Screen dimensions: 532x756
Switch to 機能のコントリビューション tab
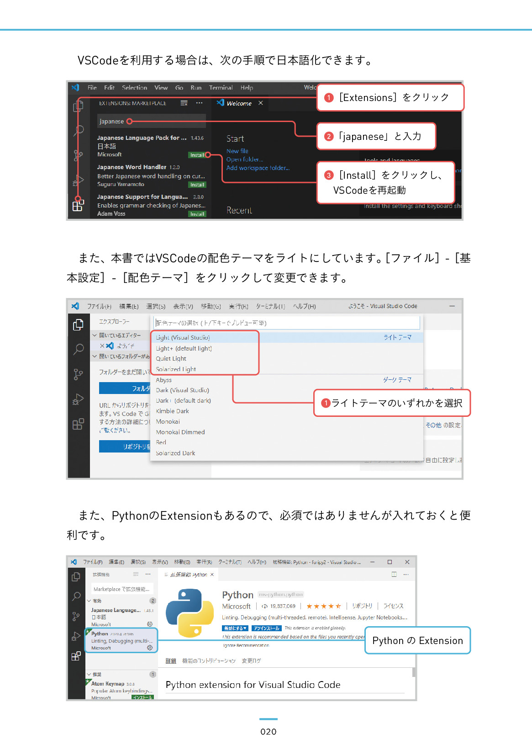coord(209,660)
